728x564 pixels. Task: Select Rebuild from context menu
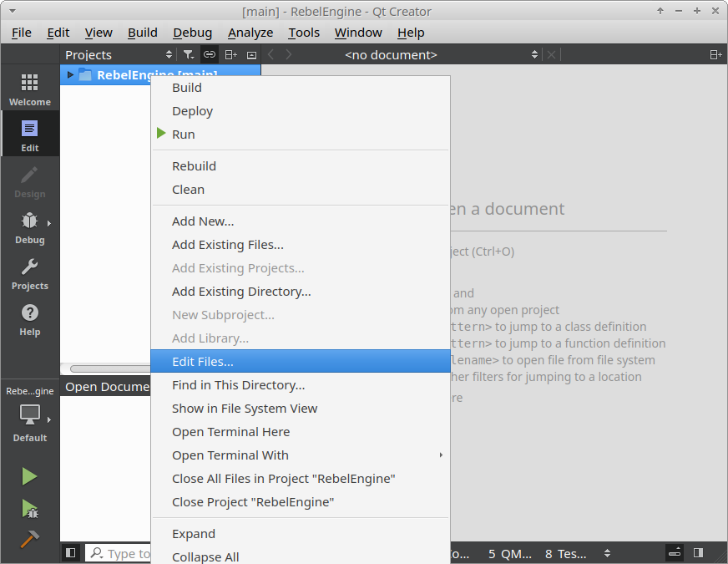coord(301,166)
